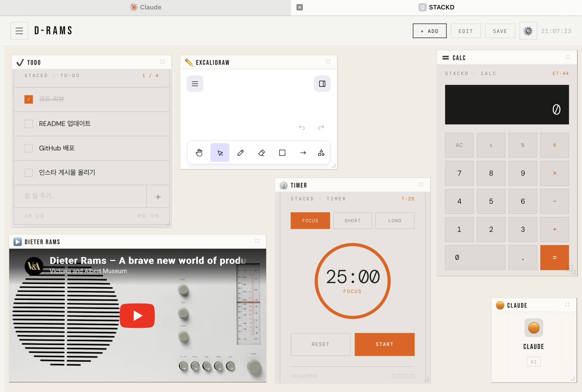Viewport: 582px width, 392px height.
Task: Select the Rectangle shape tool in Excalidraw
Action: [282, 153]
